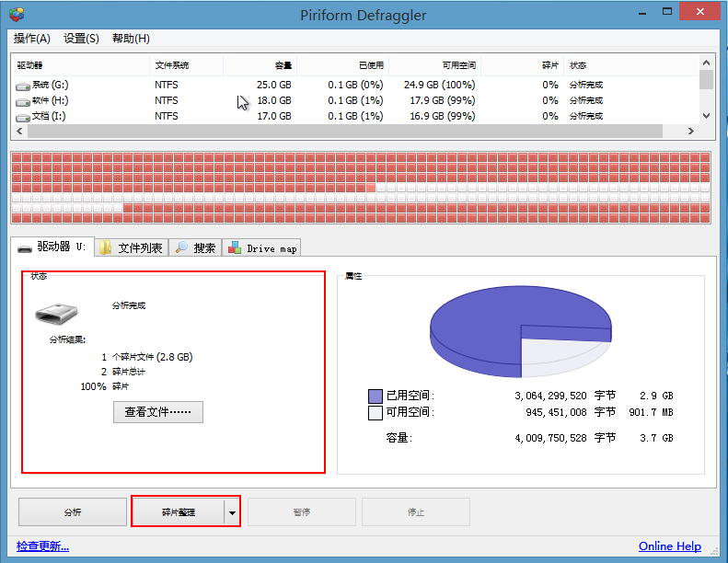Click the large USB drive icon in 状态 panel
Image resolution: width=728 pixels, height=563 pixels.
[56, 314]
